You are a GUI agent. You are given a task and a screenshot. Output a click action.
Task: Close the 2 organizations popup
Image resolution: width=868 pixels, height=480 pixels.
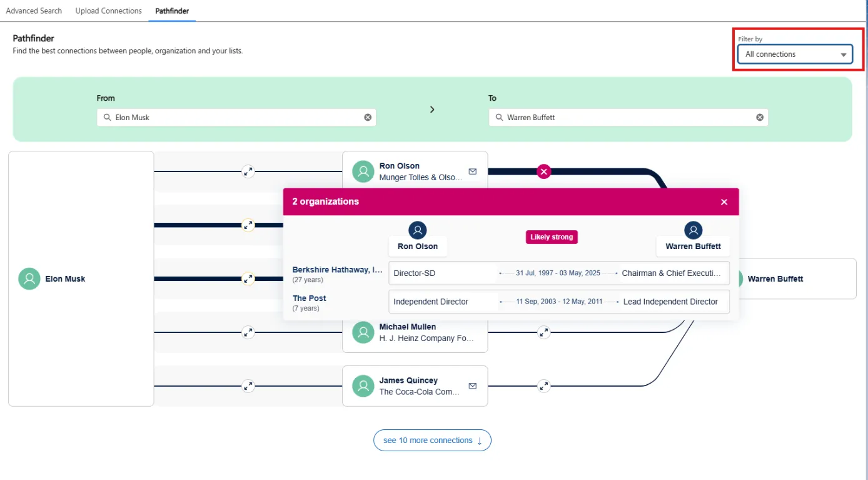coord(724,202)
